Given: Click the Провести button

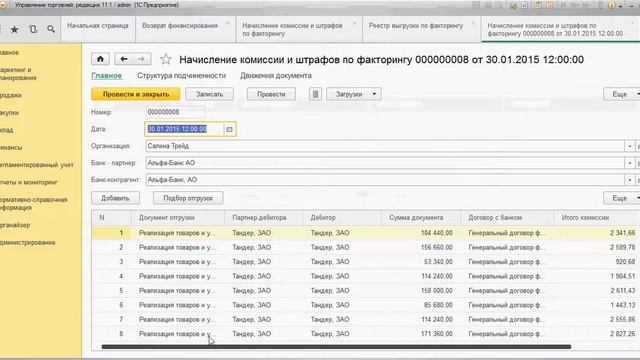Looking at the screenshot, I should tap(271, 94).
